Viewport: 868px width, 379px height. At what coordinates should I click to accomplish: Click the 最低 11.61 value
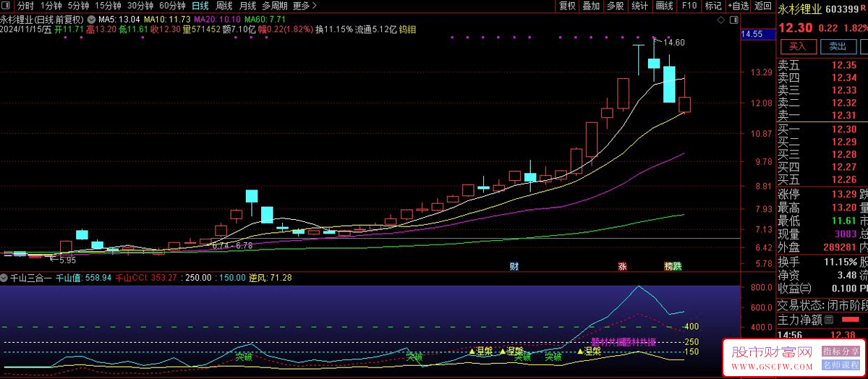843,221
